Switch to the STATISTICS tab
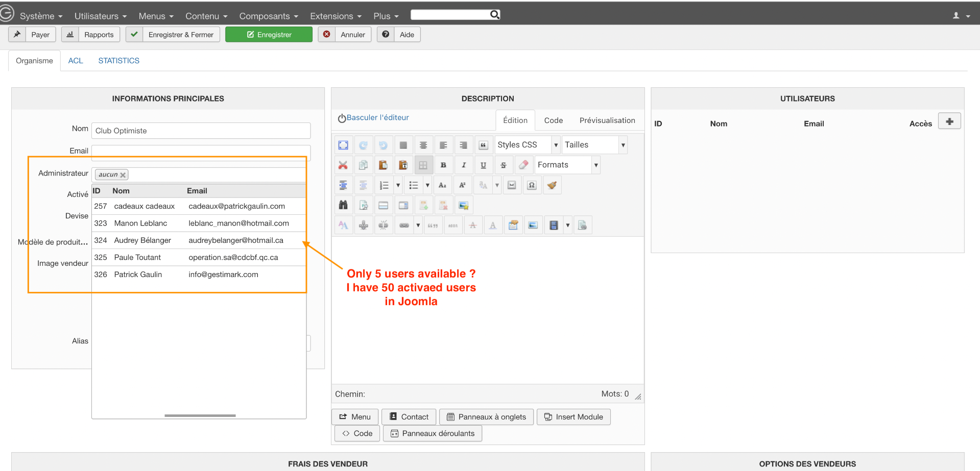The image size is (980, 471). pyautogui.click(x=119, y=61)
